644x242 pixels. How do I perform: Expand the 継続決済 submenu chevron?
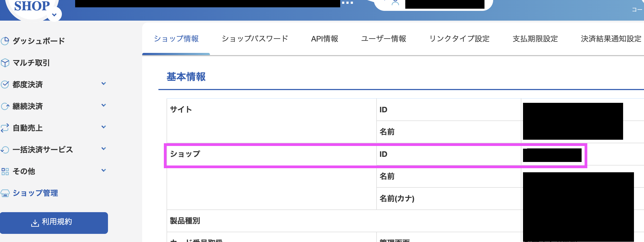[103, 105]
